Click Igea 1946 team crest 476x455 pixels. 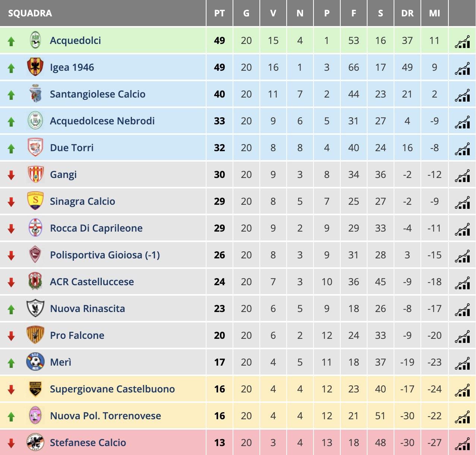tap(35, 67)
